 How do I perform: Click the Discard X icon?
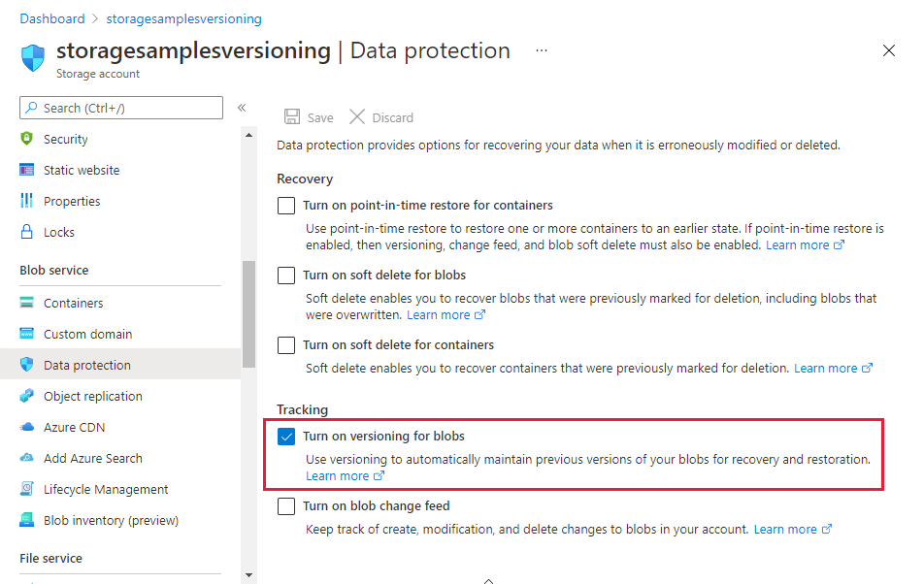[357, 116]
